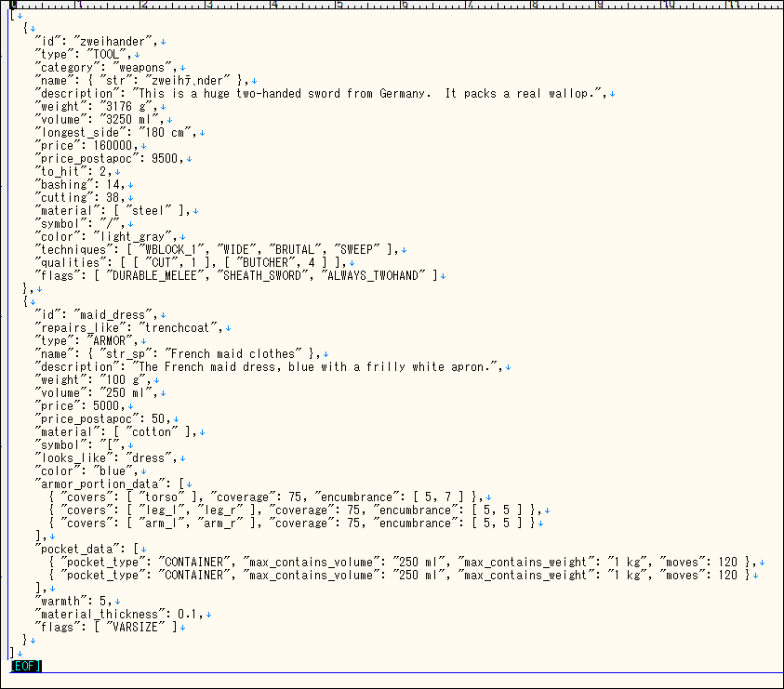
Task: Place cursor in the "maid_dress" id value
Action: click(113, 314)
